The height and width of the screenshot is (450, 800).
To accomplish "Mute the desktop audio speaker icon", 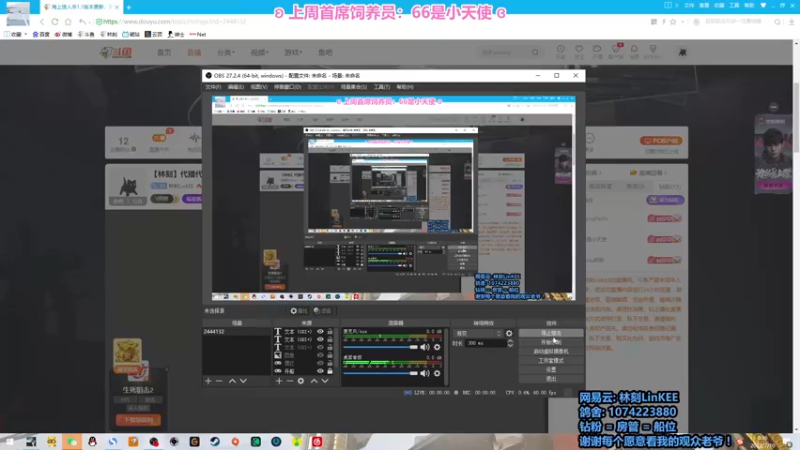I will tap(424, 373).
